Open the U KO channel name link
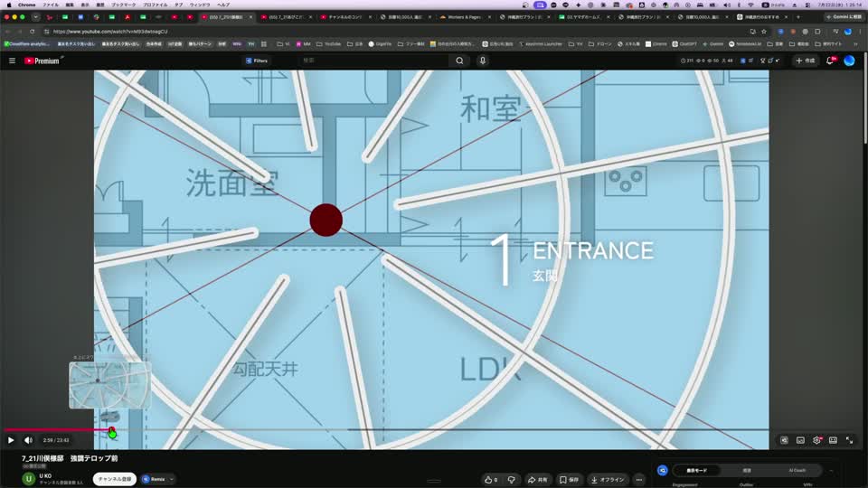868x488 pixels. [x=45, y=476]
